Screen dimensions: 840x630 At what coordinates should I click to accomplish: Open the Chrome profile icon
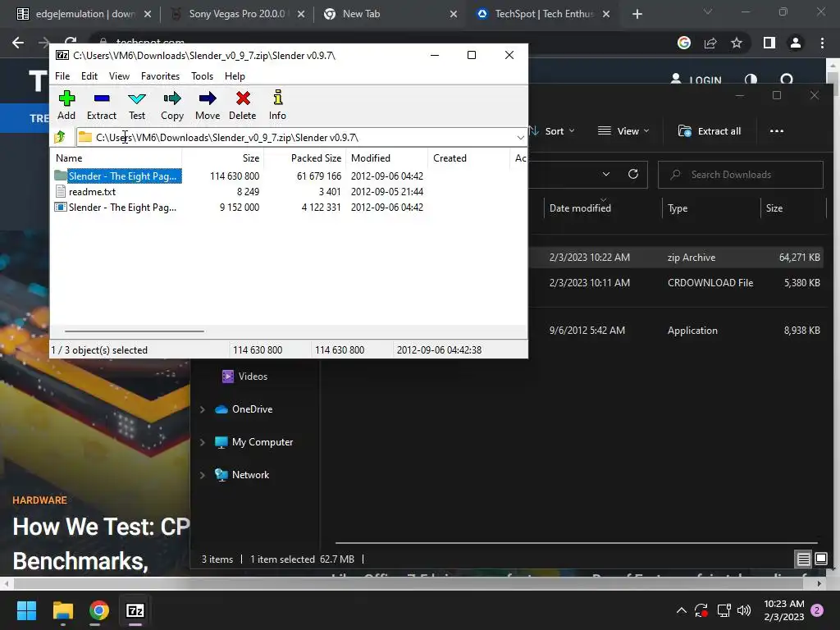pyautogui.click(x=796, y=43)
